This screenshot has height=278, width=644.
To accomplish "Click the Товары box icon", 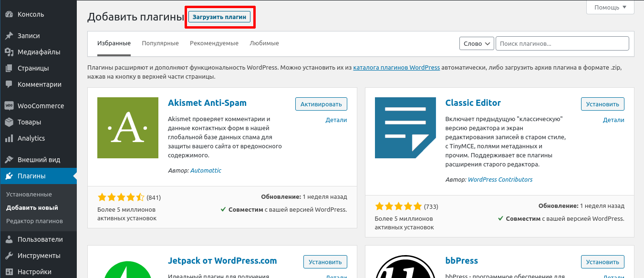I will [9, 122].
